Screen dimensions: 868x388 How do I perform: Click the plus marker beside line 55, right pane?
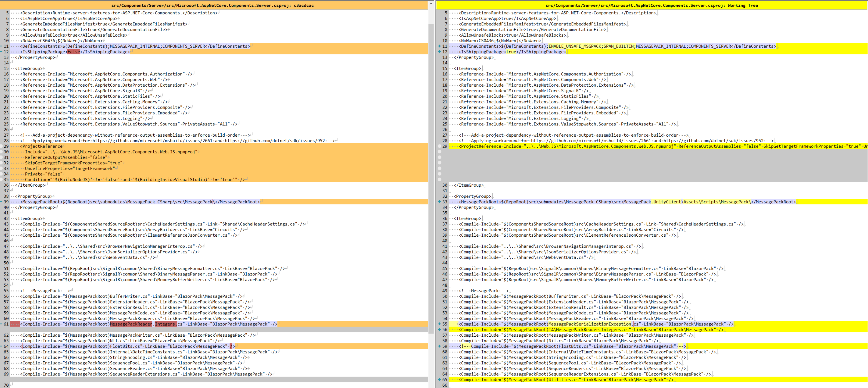(439, 324)
